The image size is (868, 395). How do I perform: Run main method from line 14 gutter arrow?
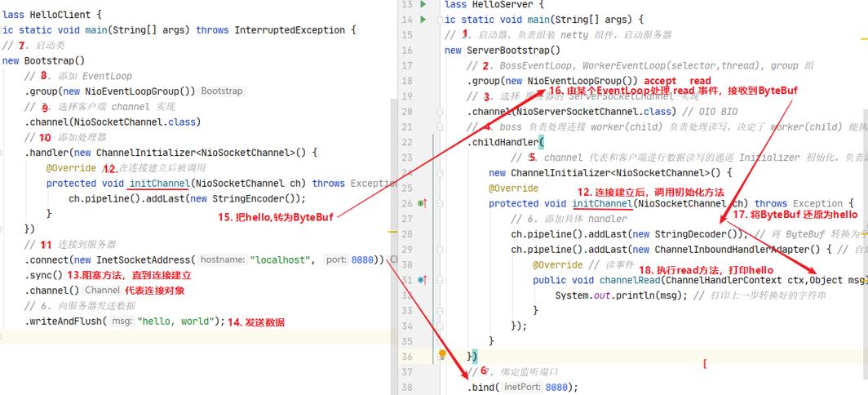pyautogui.click(x=423, y=20)
